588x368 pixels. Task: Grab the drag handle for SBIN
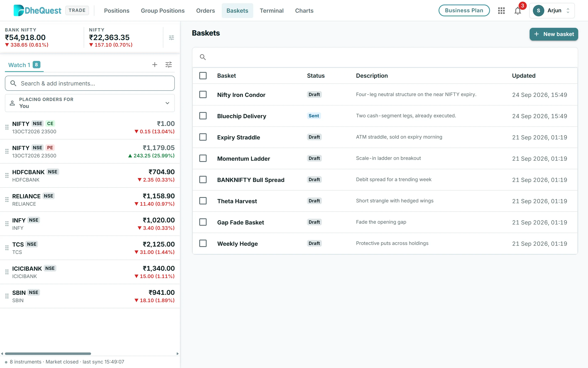click(7, 296)
